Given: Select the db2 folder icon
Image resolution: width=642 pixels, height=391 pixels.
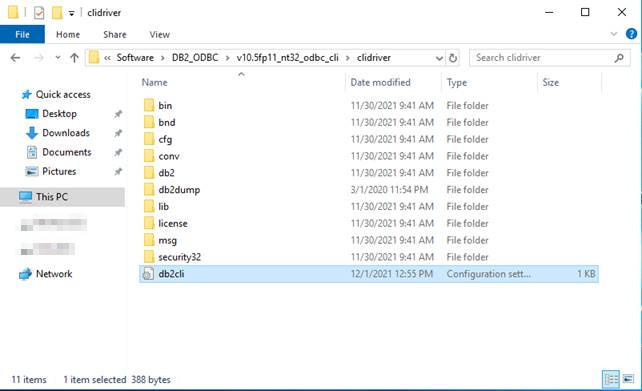Looking at the screenshot, I should (149, 173).
